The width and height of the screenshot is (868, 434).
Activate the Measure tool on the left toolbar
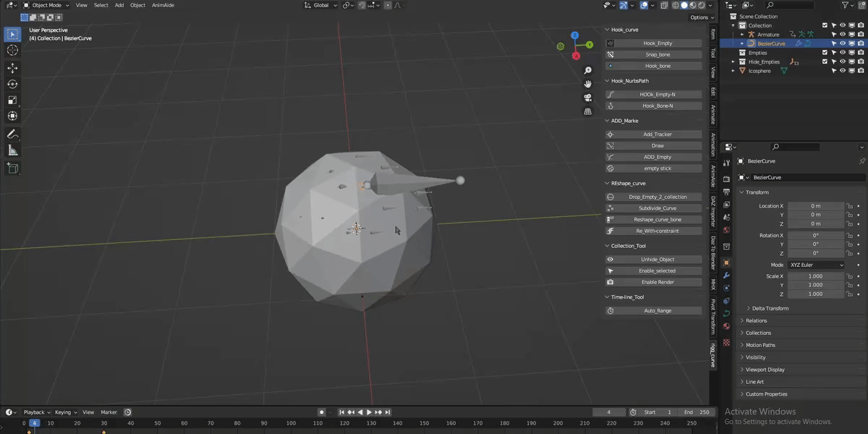pyautogui.click(x=12, y=150)
